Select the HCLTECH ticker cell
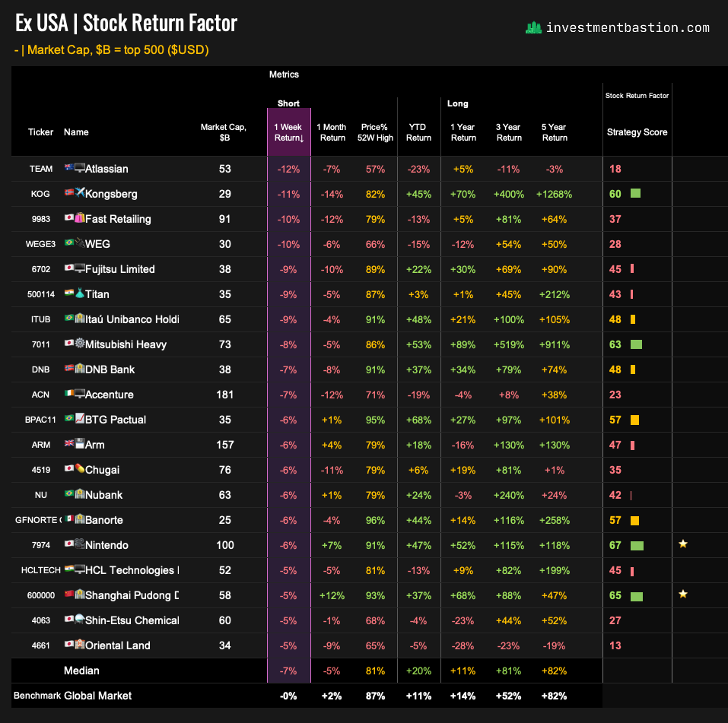Screen dimensions: 728x723 coord(41,570)
